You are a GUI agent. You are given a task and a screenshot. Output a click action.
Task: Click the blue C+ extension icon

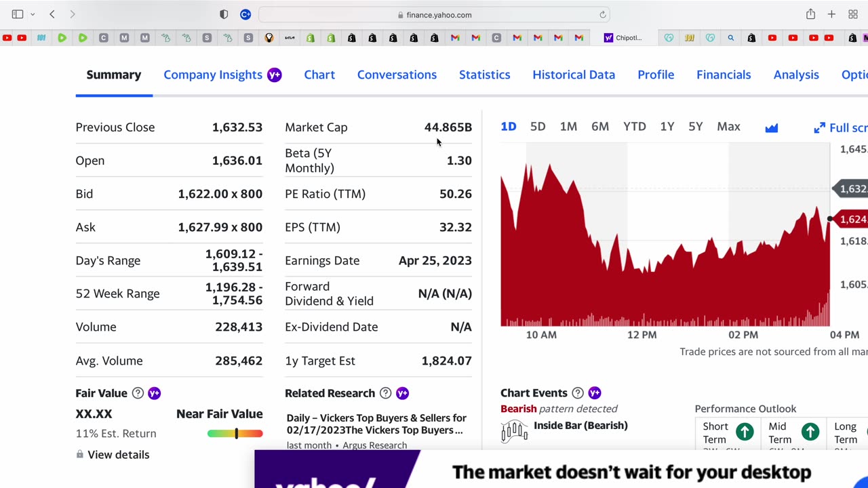tap(245, 14)
